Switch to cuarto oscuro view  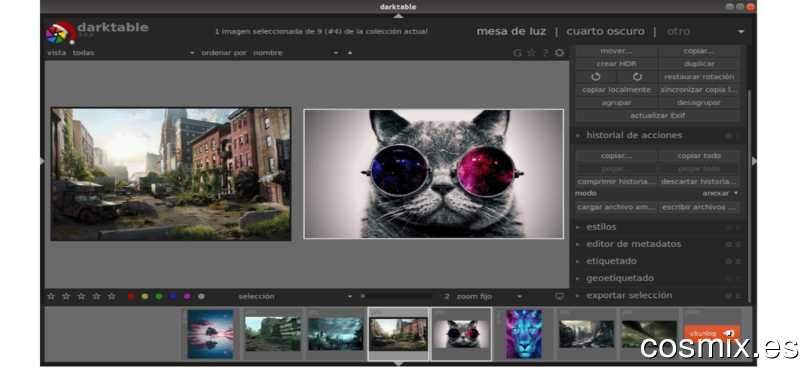point(605,32)
